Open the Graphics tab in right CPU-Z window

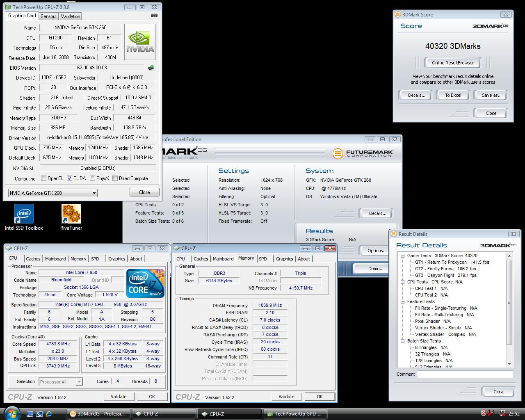pyautogui.click(x=284, y=259)
